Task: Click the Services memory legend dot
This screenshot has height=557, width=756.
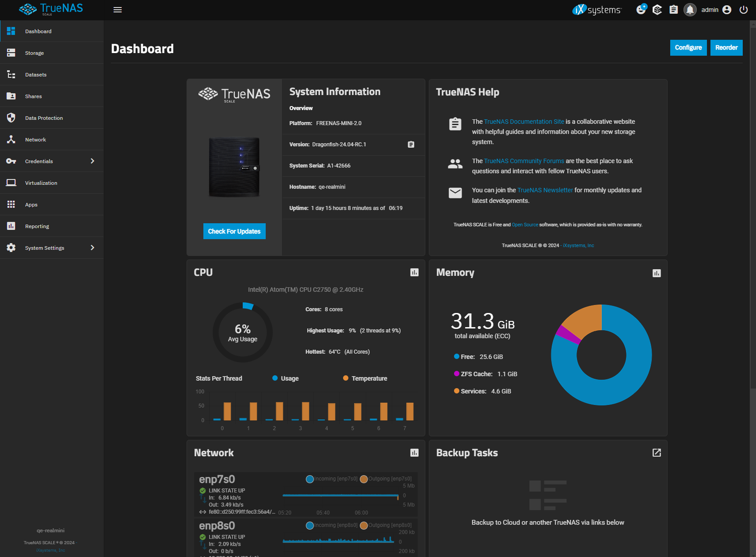Action: coord(457,391)
